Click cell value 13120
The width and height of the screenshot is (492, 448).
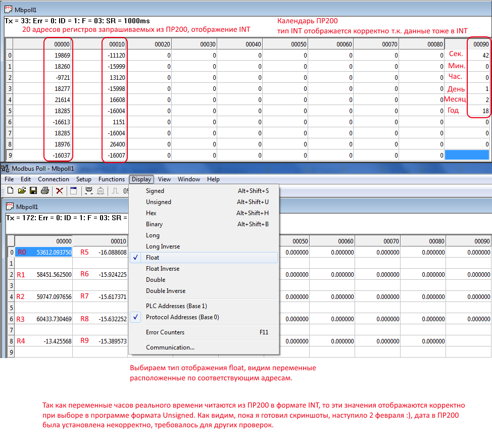100,77
